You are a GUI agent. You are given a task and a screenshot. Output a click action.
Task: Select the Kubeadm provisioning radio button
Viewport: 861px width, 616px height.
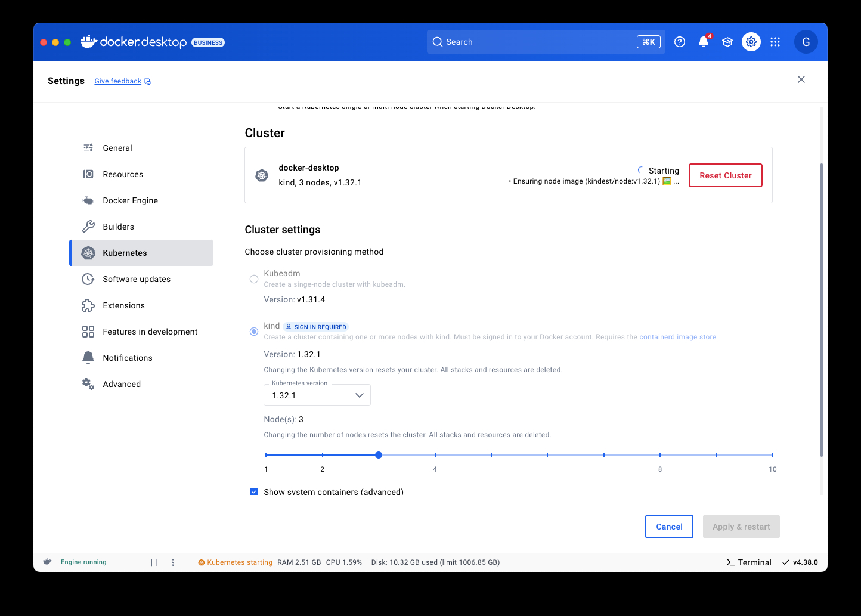pos(254,279)
